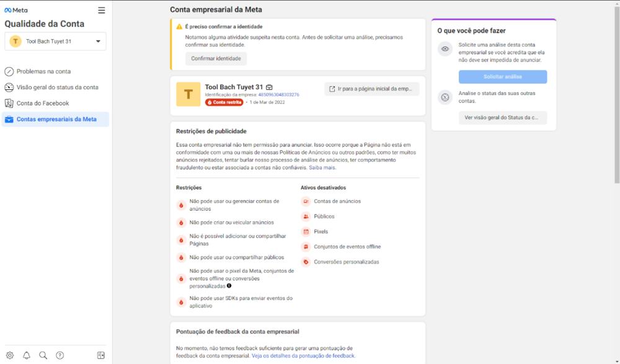
Task: Click the Solicitar análise button
Action: 503,77
